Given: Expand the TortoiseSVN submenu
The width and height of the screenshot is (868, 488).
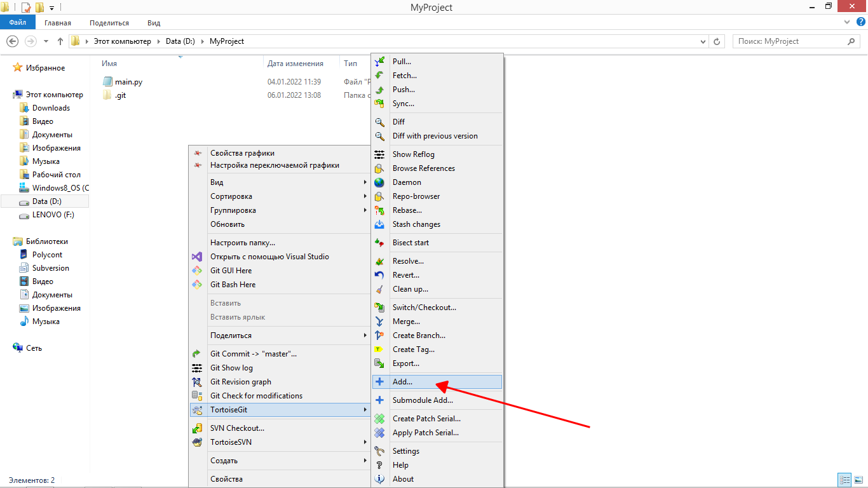Looking at the screenshot, I should [x=280, y=442].
